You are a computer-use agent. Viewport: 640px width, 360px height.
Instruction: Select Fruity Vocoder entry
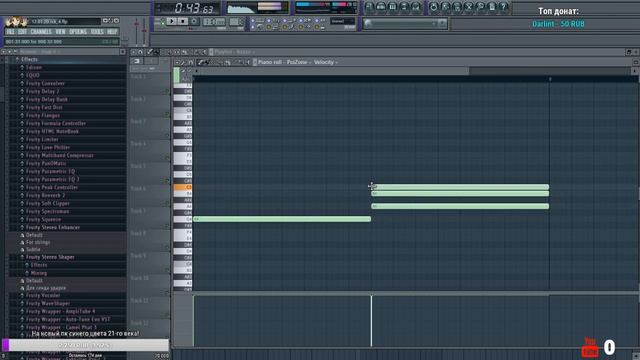point(42,296)
